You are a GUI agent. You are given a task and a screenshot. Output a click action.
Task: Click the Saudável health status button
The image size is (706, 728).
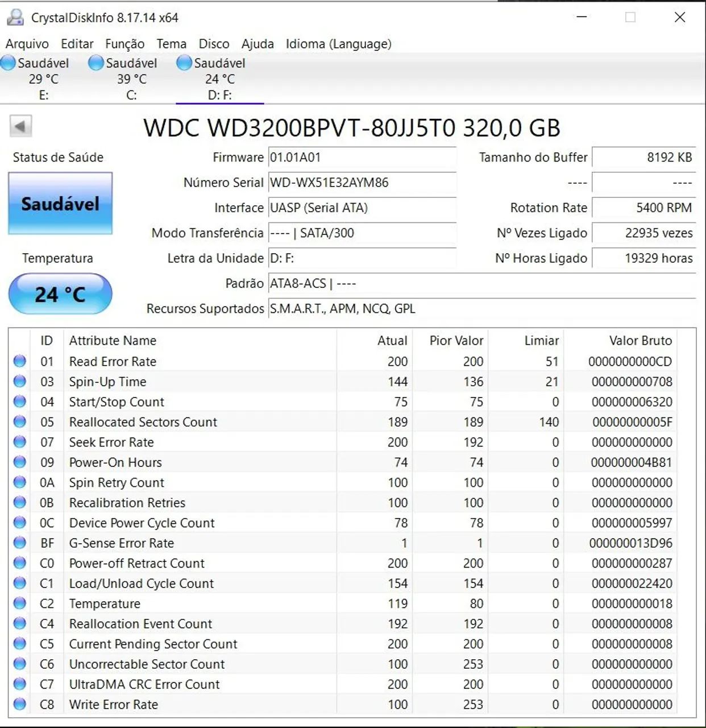(x=60, y=204)
